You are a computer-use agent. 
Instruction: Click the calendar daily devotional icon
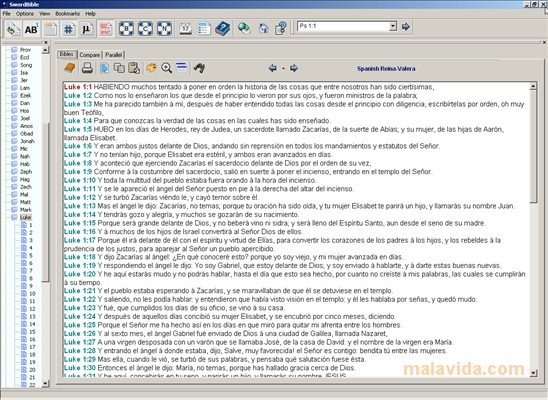coord(185,29)
